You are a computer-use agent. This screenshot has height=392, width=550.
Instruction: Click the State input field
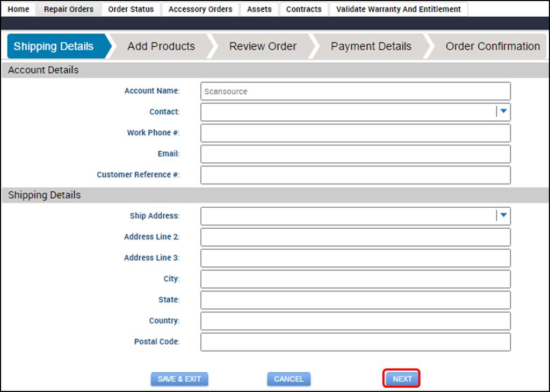(x=356, y=300)
